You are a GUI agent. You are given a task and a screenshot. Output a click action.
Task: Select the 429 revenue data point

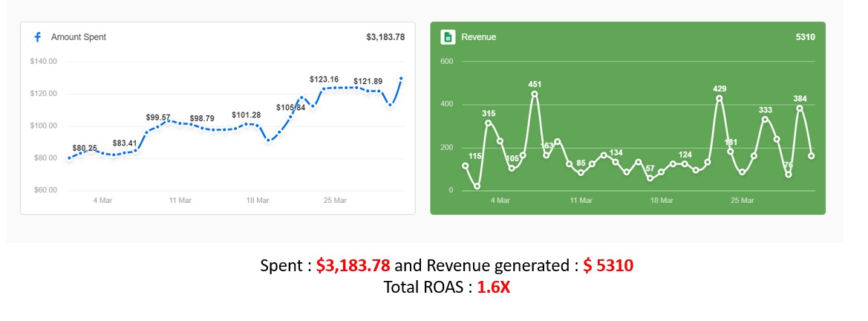[x=719, y=98]
